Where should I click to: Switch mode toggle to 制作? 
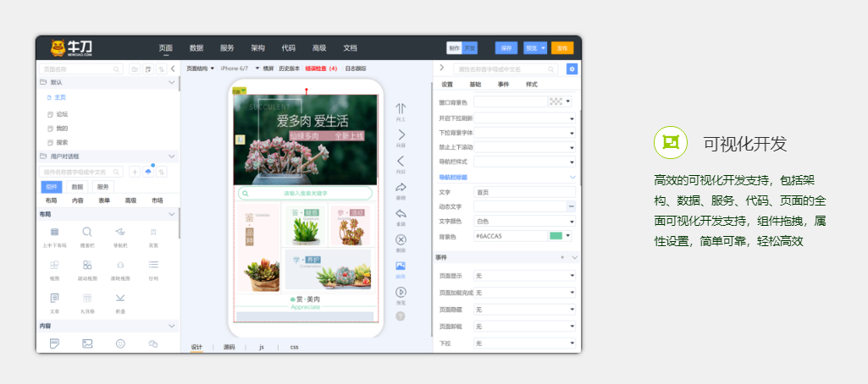pyautogui.click(x=455, y=48)
